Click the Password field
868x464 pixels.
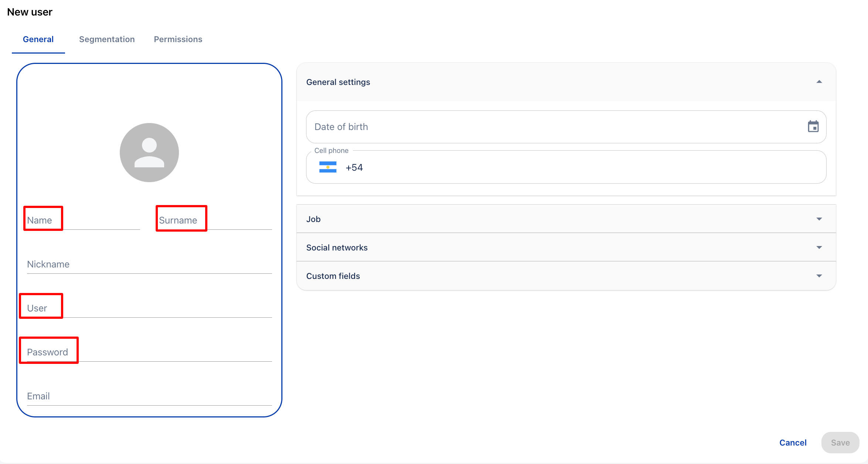[149, 352]
